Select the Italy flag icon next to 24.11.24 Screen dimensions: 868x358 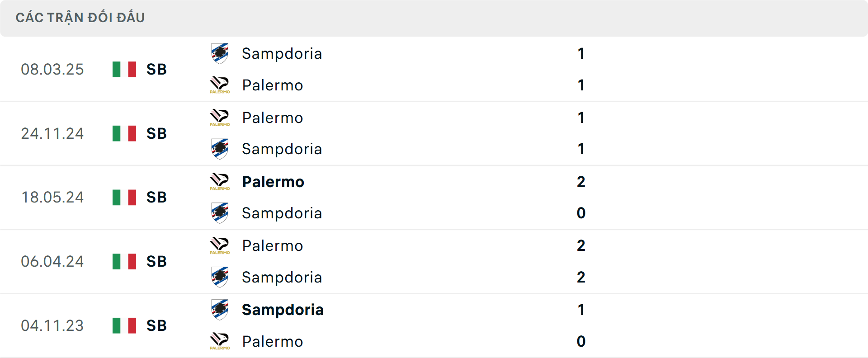point(124,133)
